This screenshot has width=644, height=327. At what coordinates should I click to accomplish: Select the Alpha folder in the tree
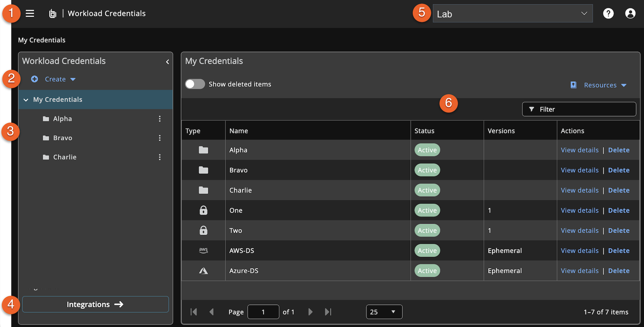pos(63,119)
